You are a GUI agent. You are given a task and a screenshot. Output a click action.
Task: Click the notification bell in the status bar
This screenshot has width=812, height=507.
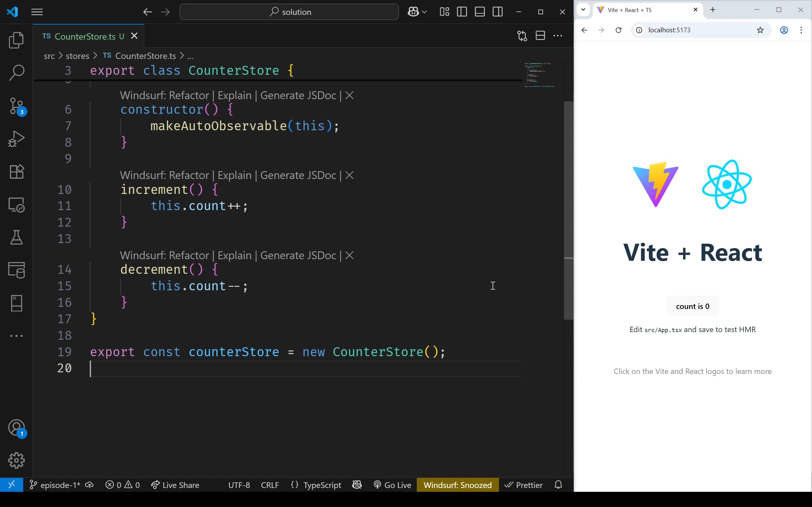pos(558,485)
